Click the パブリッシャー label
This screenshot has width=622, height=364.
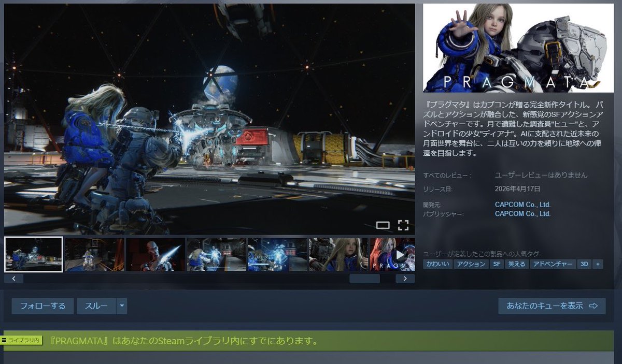(x=444, y=214)
